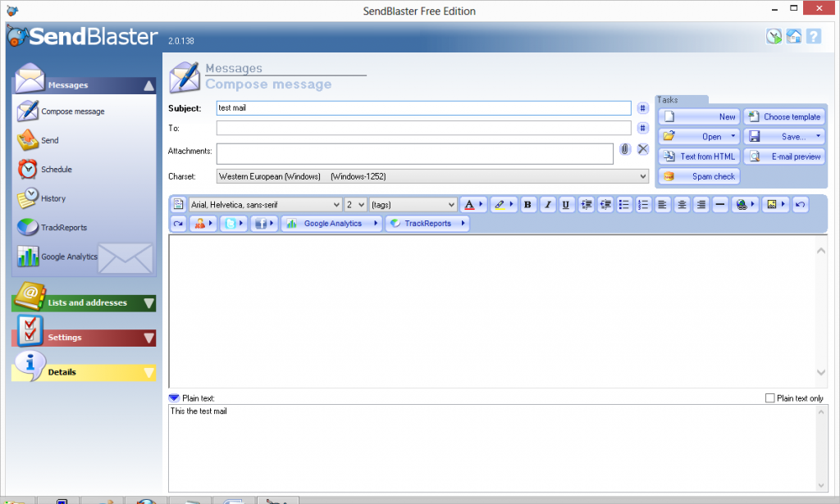
Task: Click the E-mail preview button
Action: click(784, 157)
